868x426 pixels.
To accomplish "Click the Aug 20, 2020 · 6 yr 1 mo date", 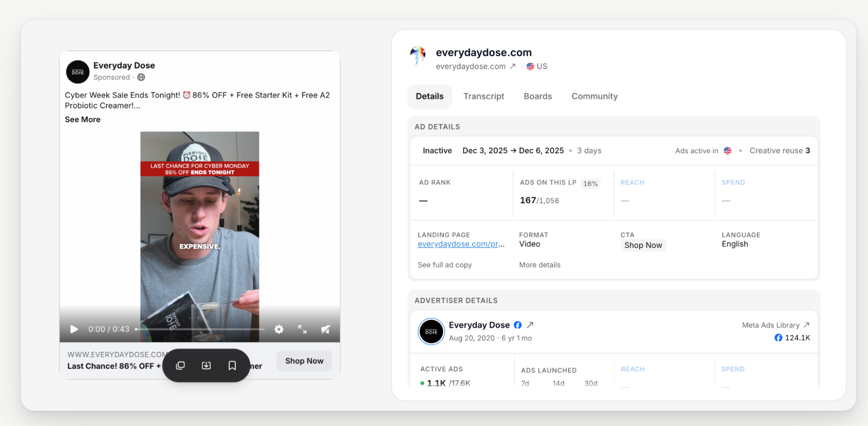I will [490, 338].
